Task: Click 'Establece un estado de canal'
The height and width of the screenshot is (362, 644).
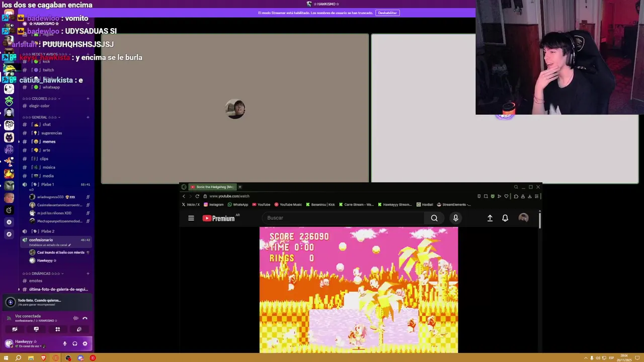Action: [x=50, y=245]
